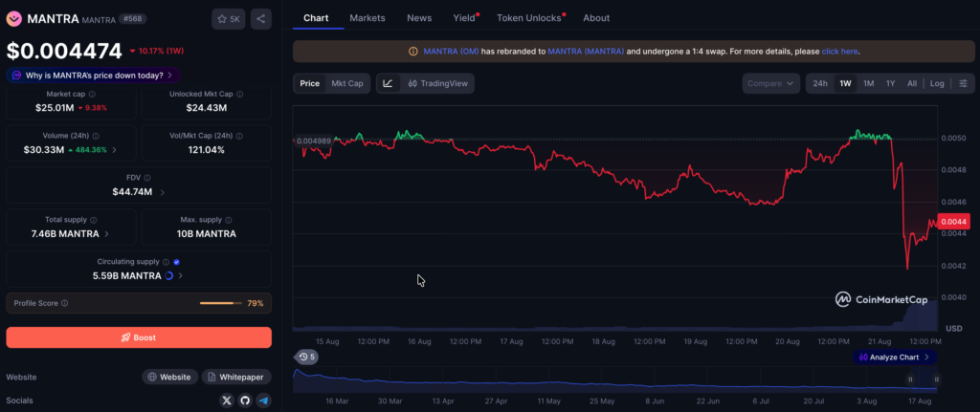Select the All time range
The width and height of the screenshot is (980, 412).
[912, 84]
